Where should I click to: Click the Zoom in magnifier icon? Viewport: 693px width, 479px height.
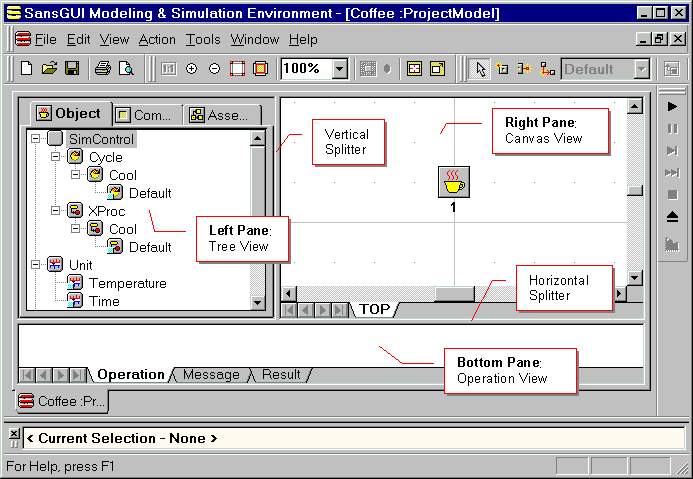pos(192,69)
